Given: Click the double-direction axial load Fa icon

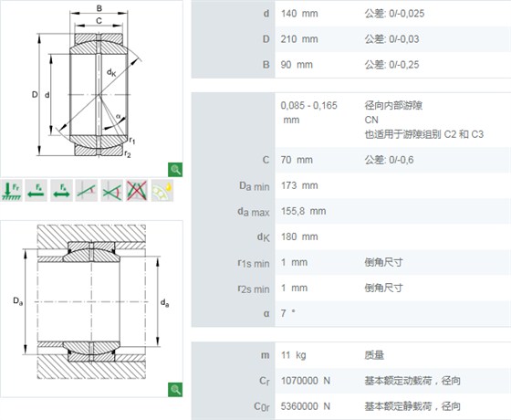Looking at the screenshot, I should tap(62, 191).
